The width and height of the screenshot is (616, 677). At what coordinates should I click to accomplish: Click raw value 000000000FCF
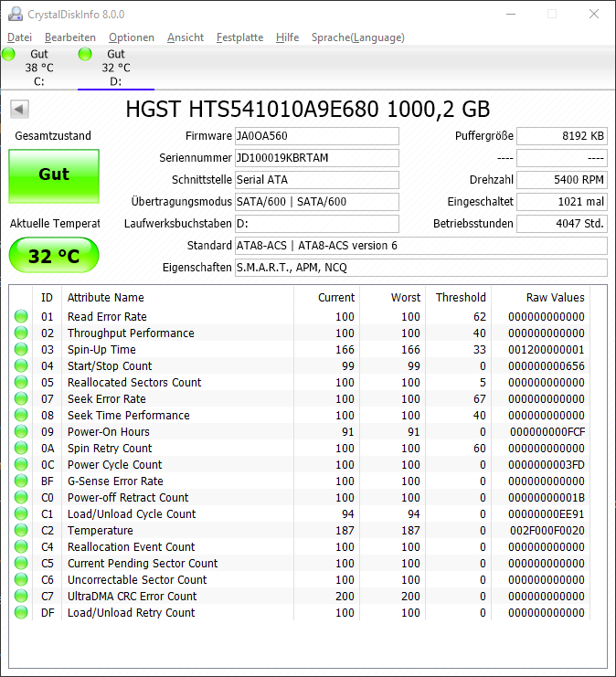click(547, 432)
